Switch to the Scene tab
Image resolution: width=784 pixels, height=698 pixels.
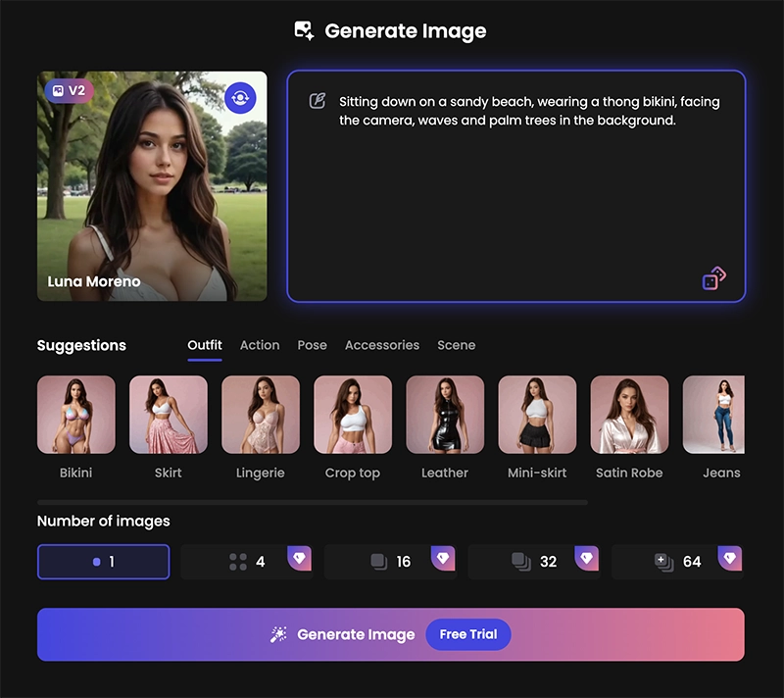tap(456, 345)
